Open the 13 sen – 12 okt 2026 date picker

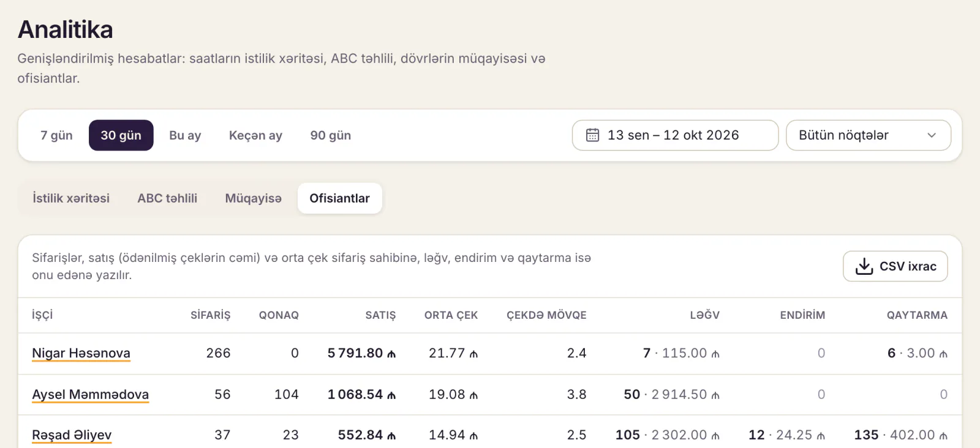tap(675, 135)
